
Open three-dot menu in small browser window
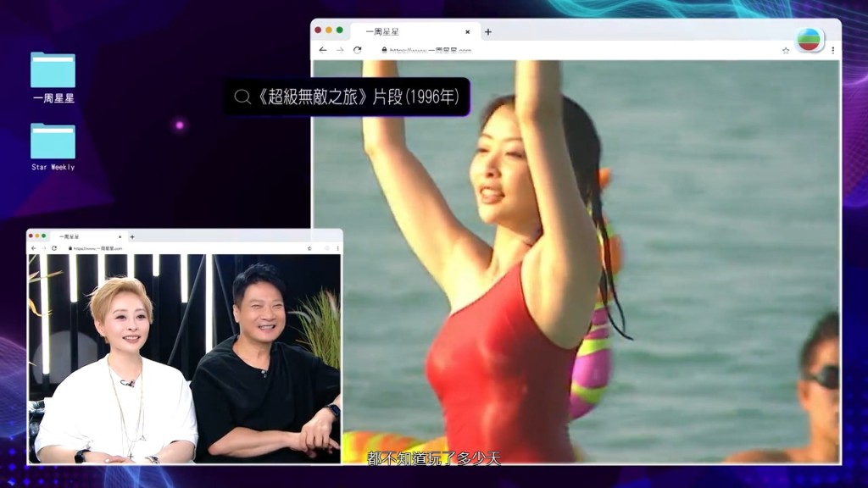(337, 248)
